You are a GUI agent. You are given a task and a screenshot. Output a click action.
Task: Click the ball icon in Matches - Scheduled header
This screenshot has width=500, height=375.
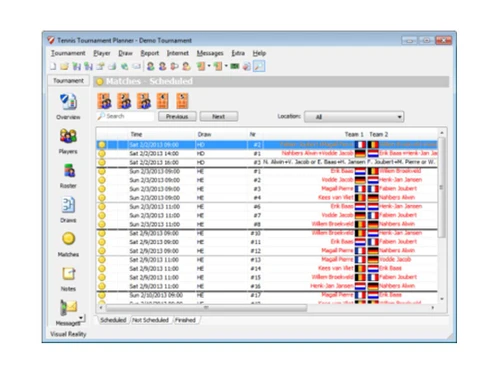[99, 81]
